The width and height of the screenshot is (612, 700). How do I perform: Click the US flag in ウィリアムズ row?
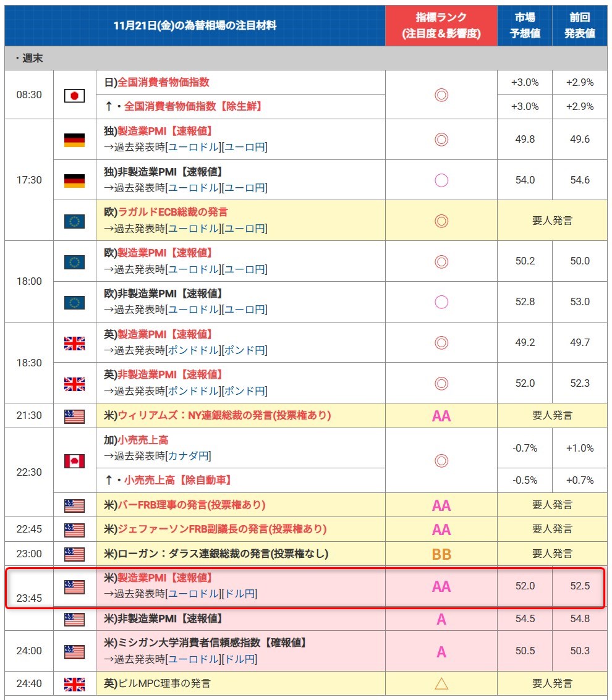74,416
